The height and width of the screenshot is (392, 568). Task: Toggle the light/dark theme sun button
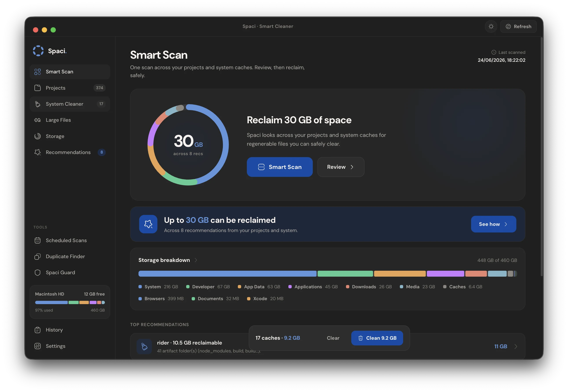[491, 27]
